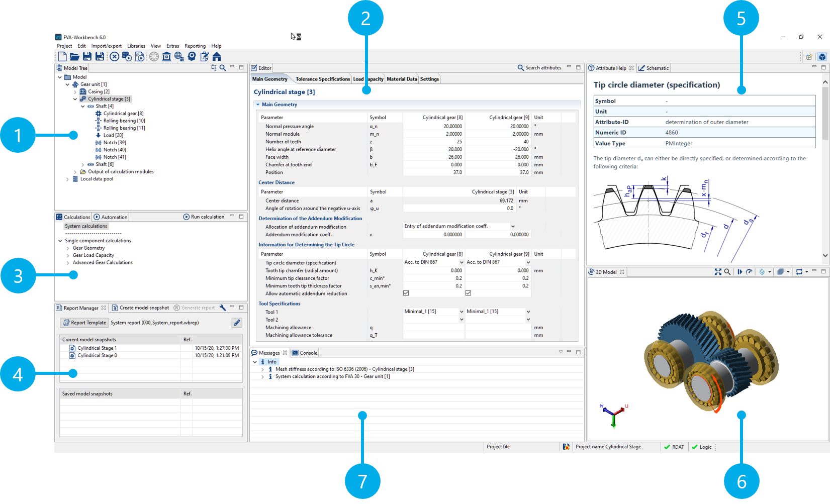This screenshot has height=504, width=830.
Task: Open Search attributes in the Editor panel
Action: 539,67
